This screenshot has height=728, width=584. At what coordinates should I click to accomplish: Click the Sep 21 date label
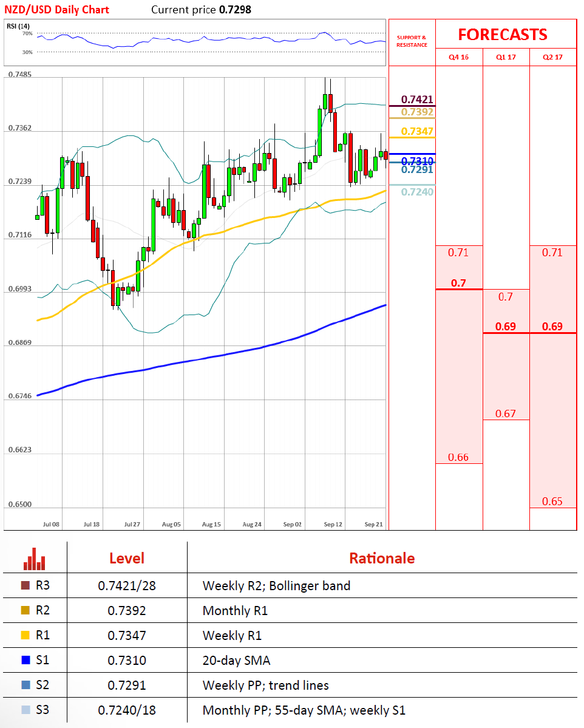(374, 524)
